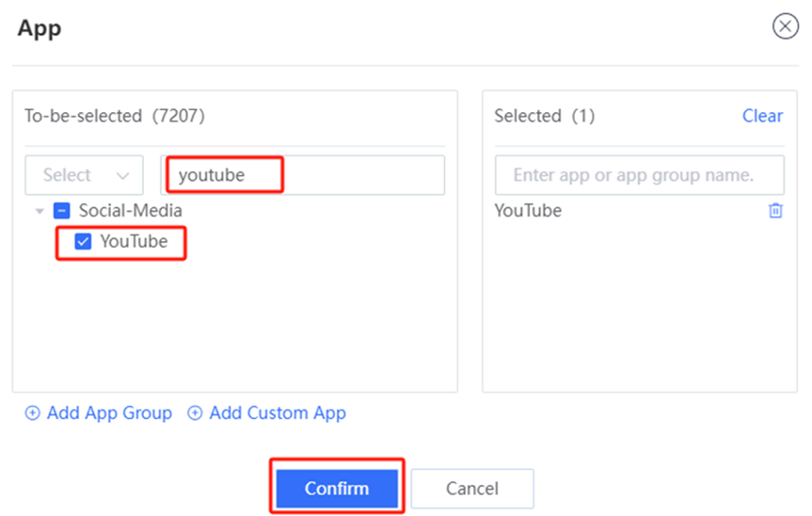Focus the Enter app or group name field
This screenshot has width=812, height=516.
(x=640, y=175)
